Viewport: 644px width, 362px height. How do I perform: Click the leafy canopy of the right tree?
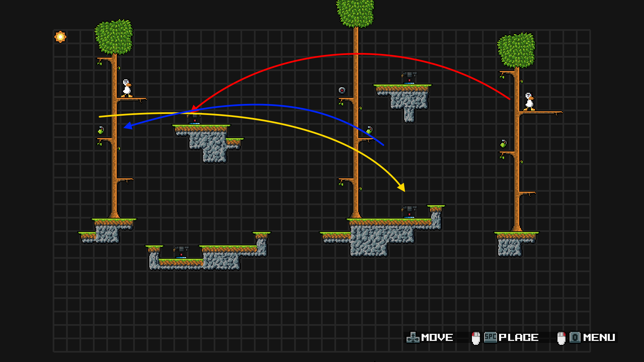(516, 50)
